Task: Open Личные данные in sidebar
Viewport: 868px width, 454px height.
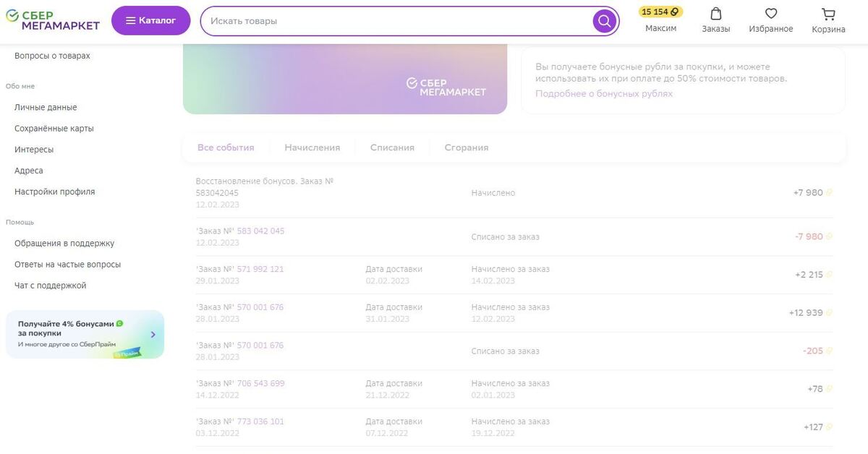Action: point(46,108)
